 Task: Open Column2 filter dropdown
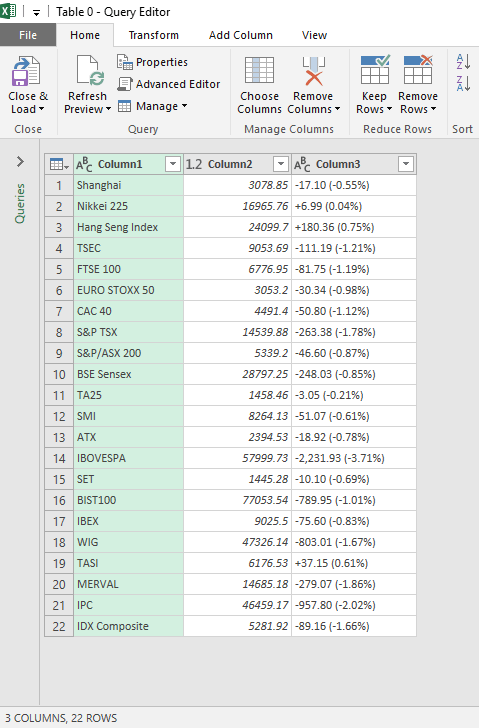click(x=280, y=164)
